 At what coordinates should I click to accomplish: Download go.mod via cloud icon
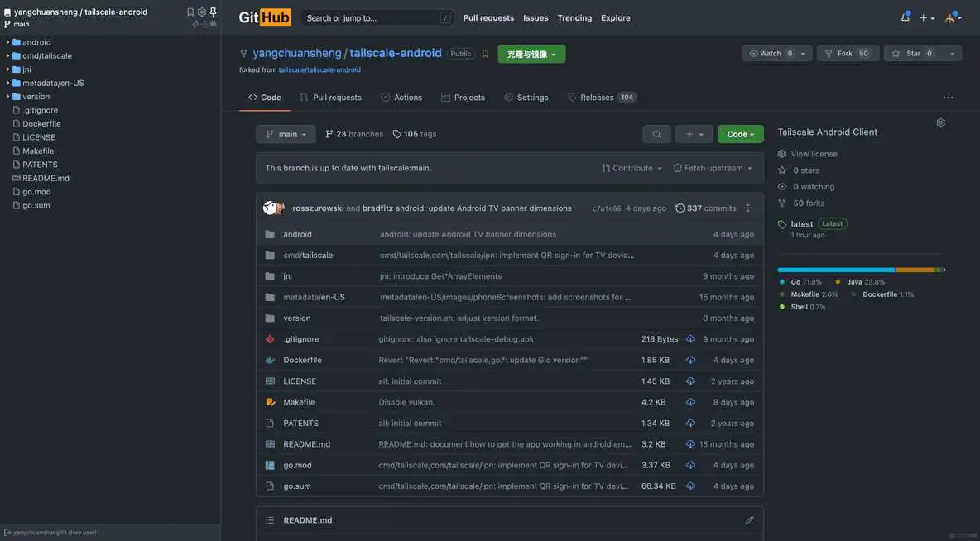[690, 465]
